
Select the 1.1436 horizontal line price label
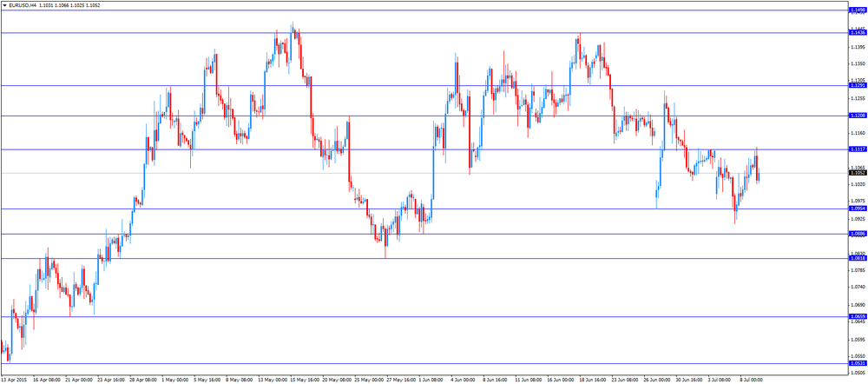point(857,33)
